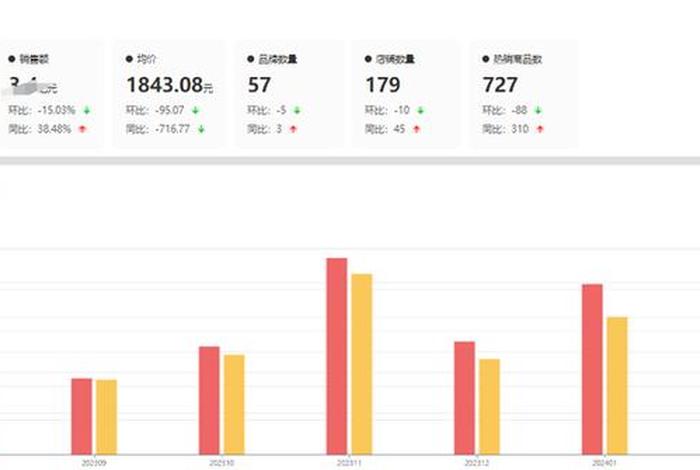Click the 202309 axis label
Screen dimensions: 700x470
(94, 463)
